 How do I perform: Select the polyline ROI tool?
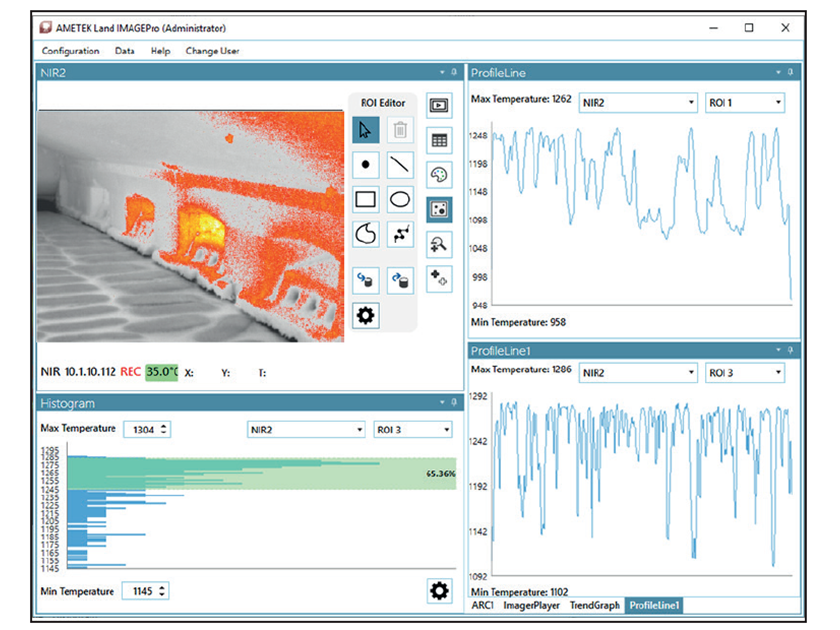point(399,234)
